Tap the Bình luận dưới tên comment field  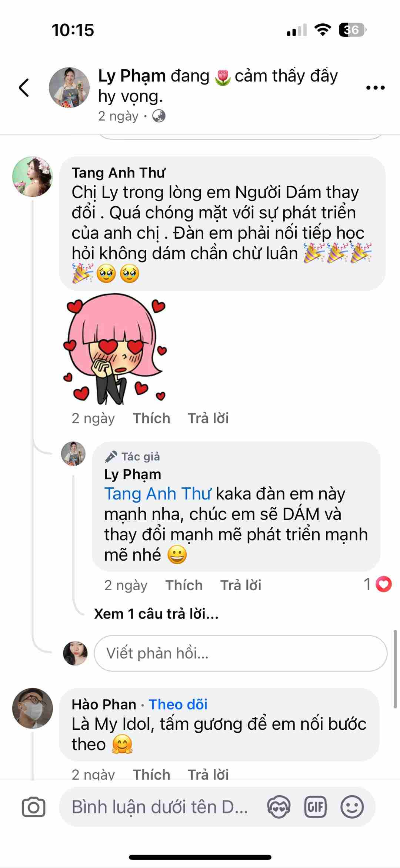pos(159,807)
